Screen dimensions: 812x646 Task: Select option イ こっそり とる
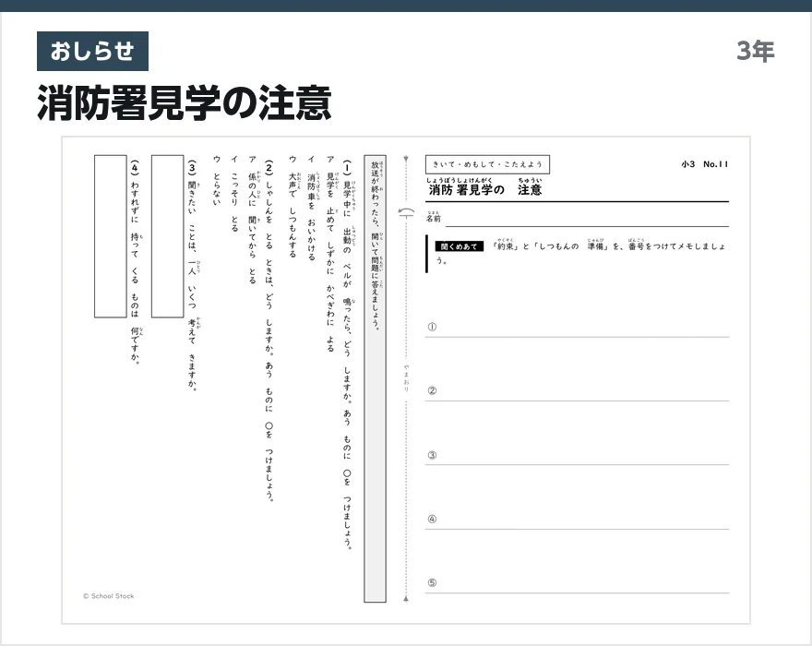(234, 194)
